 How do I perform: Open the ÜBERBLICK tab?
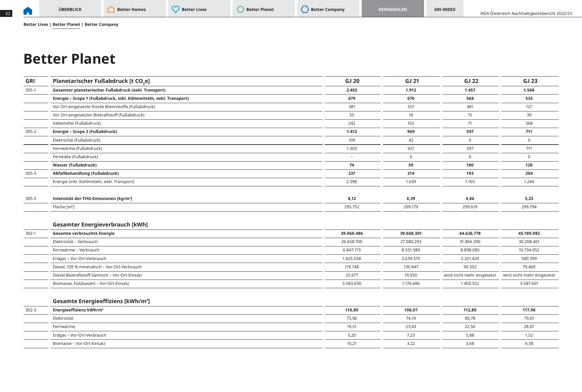coord(70,9)
